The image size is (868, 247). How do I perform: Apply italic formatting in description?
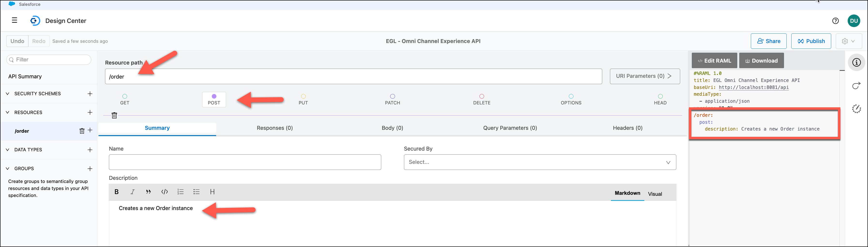132,192
